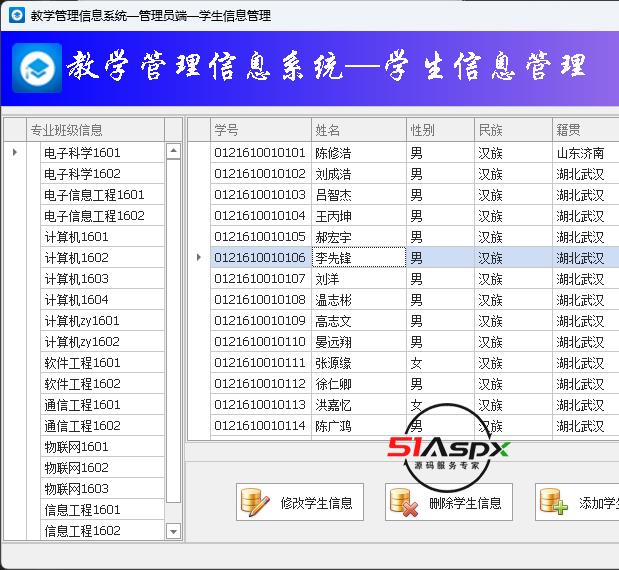Sort by the 姓名 column header
The width and height of the screenshot is (619, 570).
(x=359, y=129)
